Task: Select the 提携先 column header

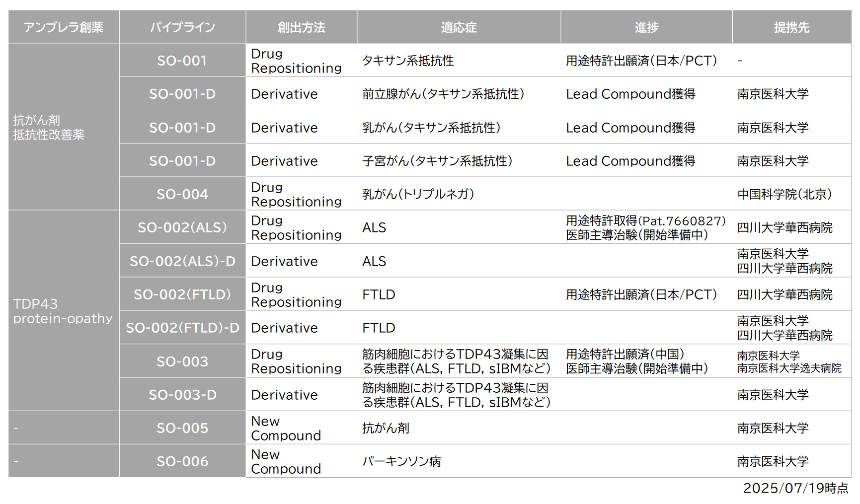Action: coord(791,27)
